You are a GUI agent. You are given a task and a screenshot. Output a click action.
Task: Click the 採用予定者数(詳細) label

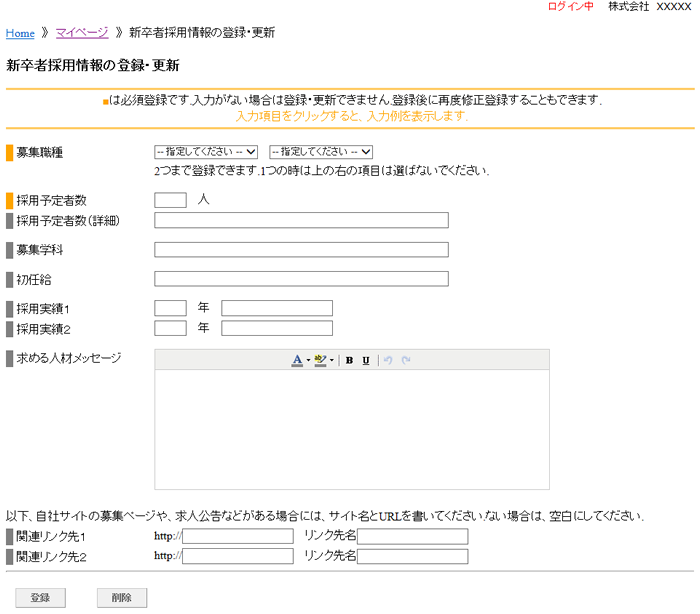click(68, 221)
